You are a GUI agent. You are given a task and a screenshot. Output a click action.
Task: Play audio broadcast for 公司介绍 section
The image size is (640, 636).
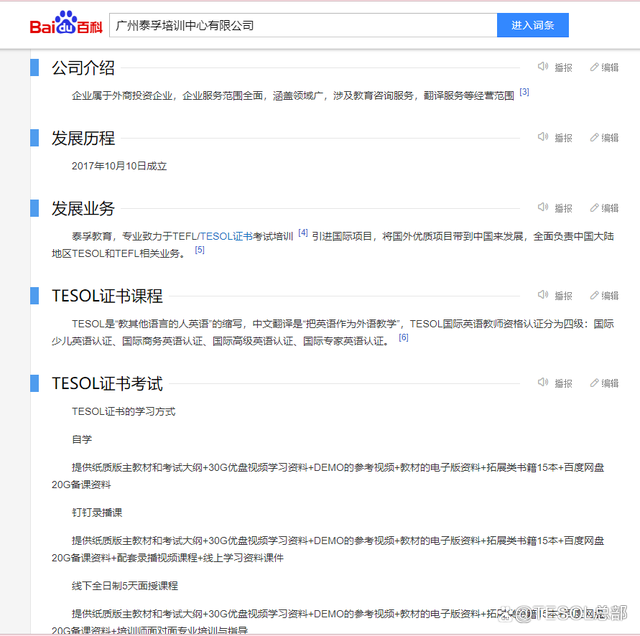542,67
